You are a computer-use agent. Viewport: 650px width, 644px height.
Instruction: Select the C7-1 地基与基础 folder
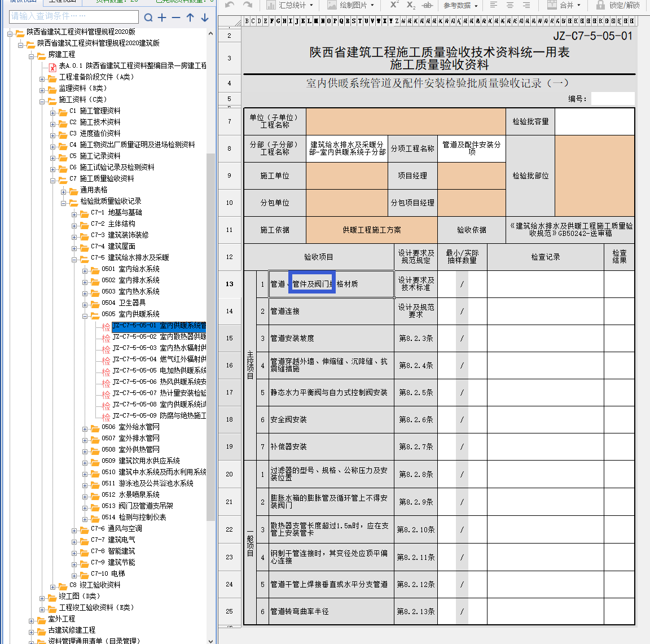click(x=116, y=212)
